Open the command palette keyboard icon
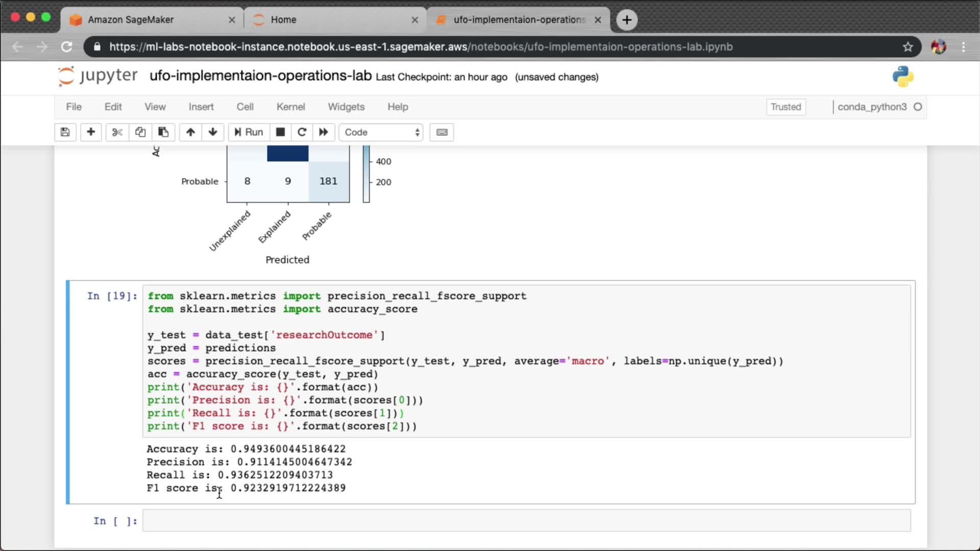980x551 pixels. tap(442, 132)
